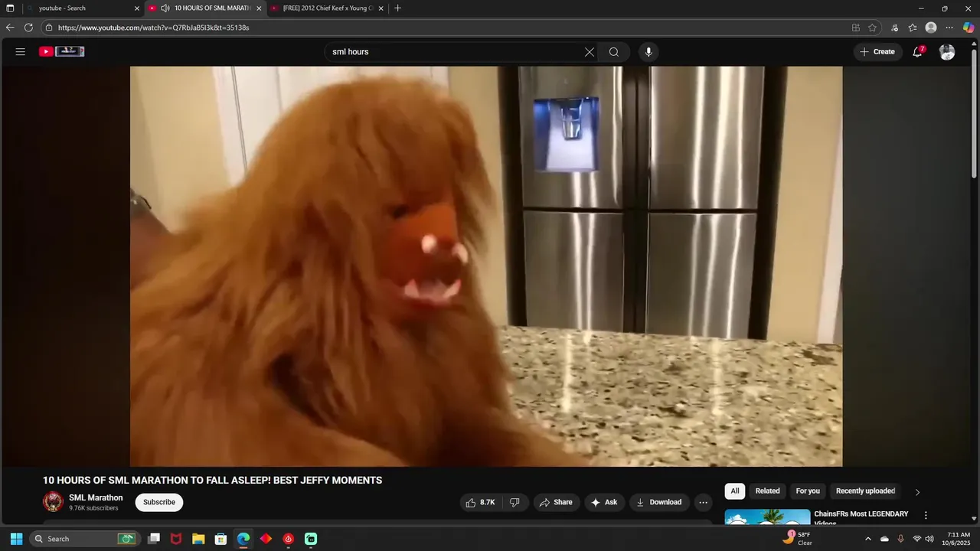980x551 pixels.
Task: Select the For you filter chip
Action: [808, 491]
